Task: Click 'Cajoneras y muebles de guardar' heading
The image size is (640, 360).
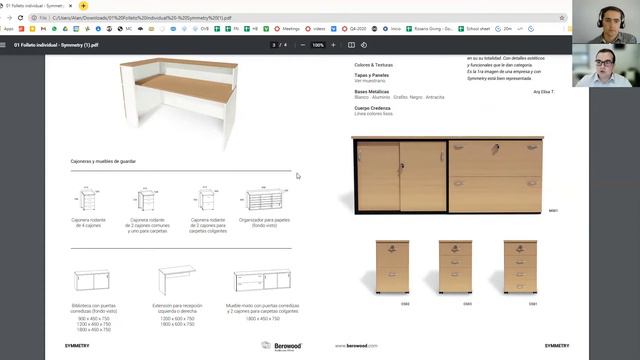Action: click(103, 161)
